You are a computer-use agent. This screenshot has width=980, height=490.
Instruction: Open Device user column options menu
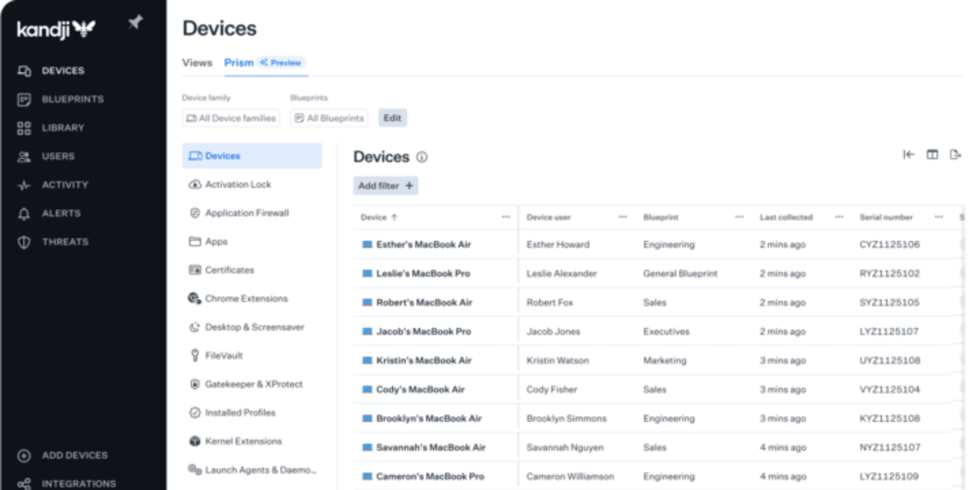coord(622,217)
